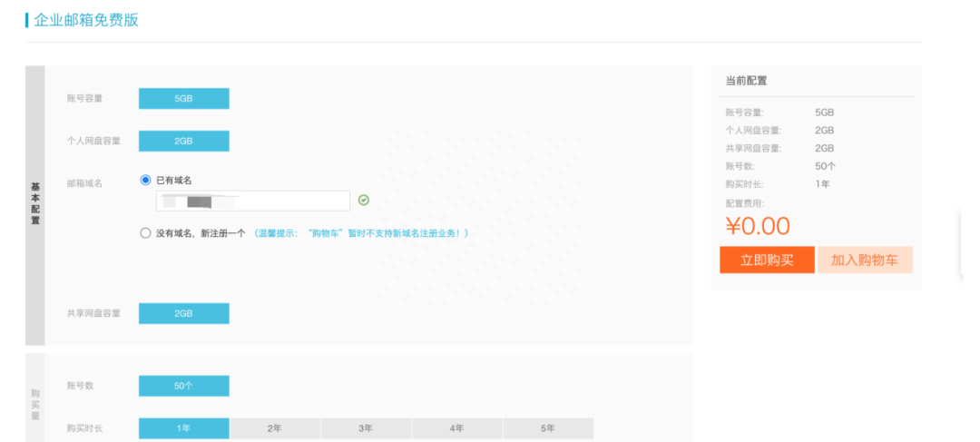
Task: Select 2GB shared network disk capacity
Action: click(183, 313)
